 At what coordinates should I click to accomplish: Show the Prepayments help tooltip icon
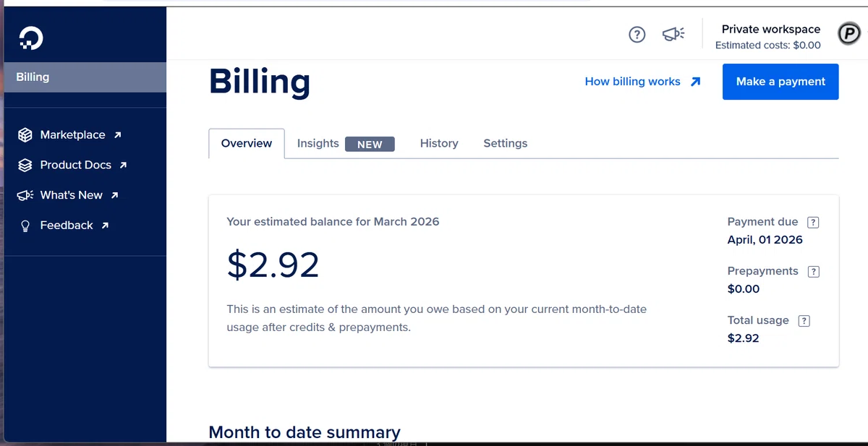pyautogui.click(x=813, y=272)
